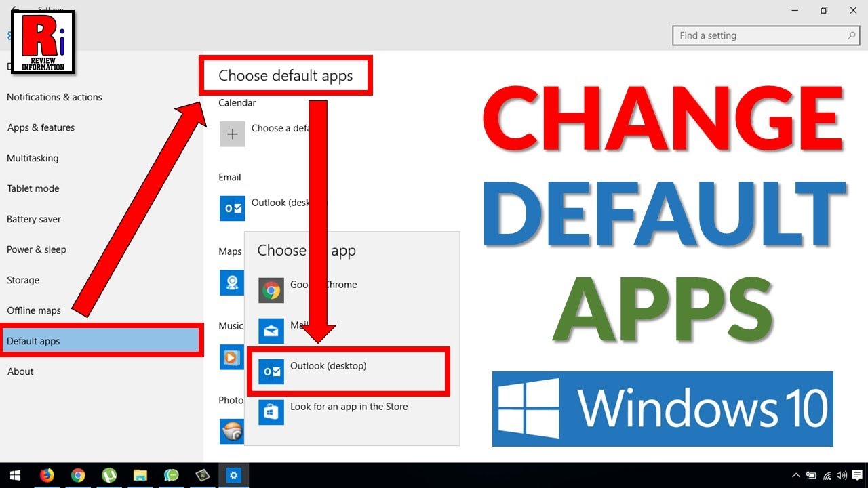Pick Mail in the Choose an app popup
The height and width of the screenshot is (488, 868).
[x=351, y=331]
